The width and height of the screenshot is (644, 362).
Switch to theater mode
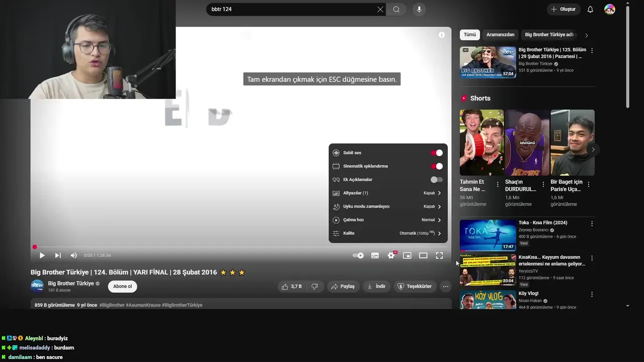pos(423,255)
